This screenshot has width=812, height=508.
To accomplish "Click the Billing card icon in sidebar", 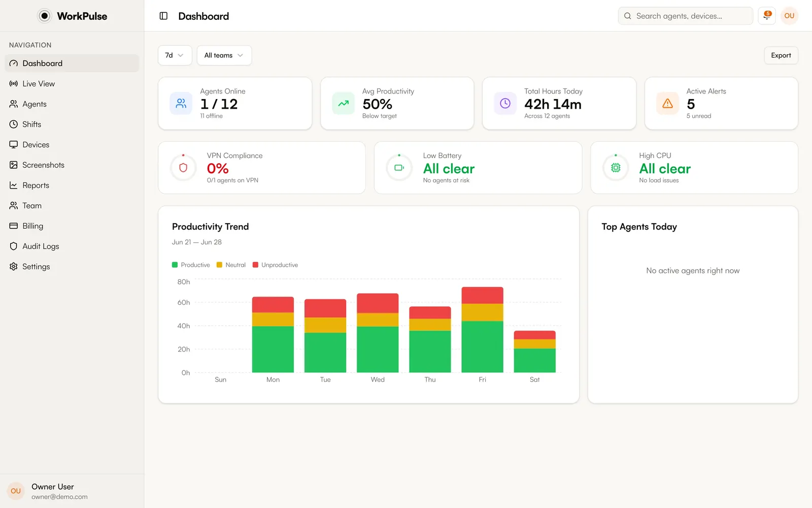I will (x=14, y=226).
